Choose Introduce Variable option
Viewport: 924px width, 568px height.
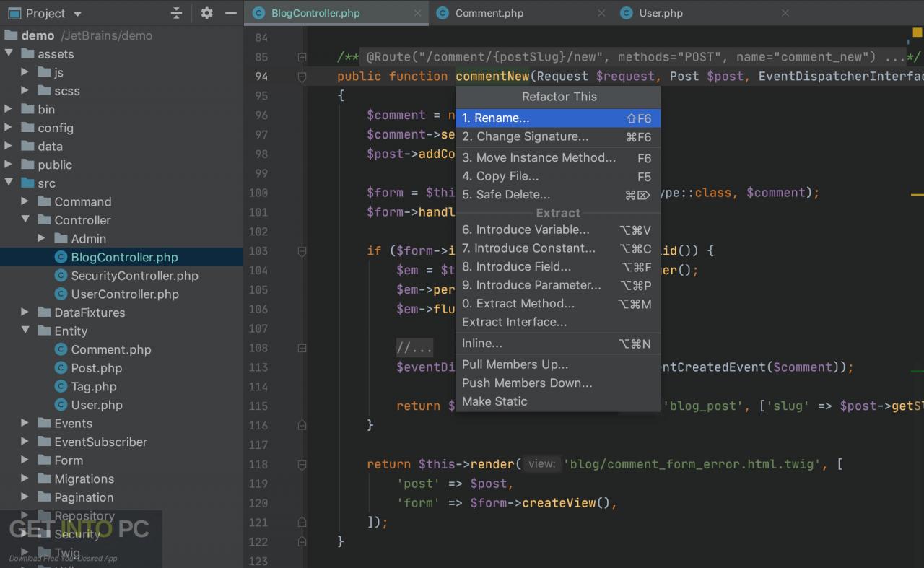click(x=557, y=230)
